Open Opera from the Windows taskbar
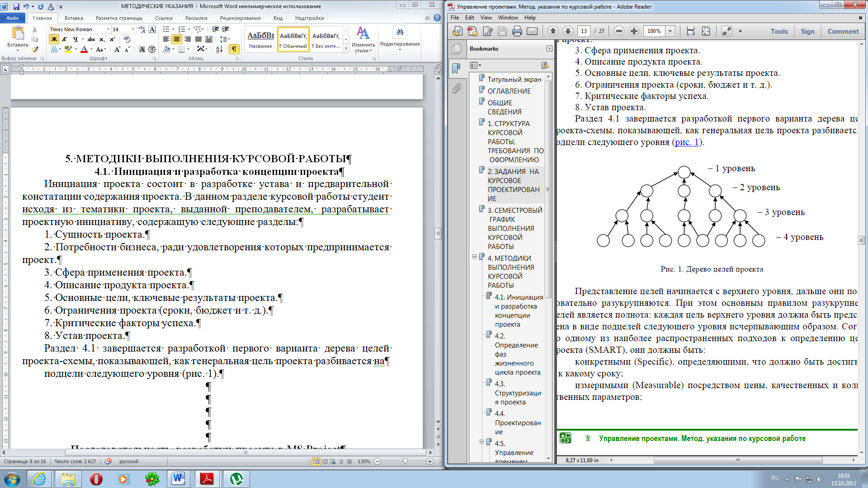 pyautogui.click(x=96, y=479)
